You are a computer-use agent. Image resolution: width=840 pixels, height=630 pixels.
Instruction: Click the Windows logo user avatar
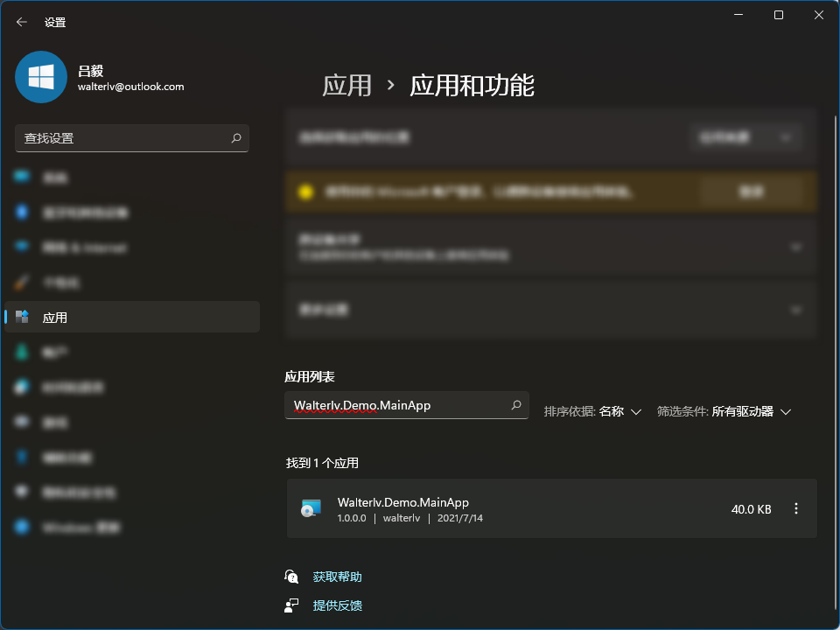pos(41,77)
